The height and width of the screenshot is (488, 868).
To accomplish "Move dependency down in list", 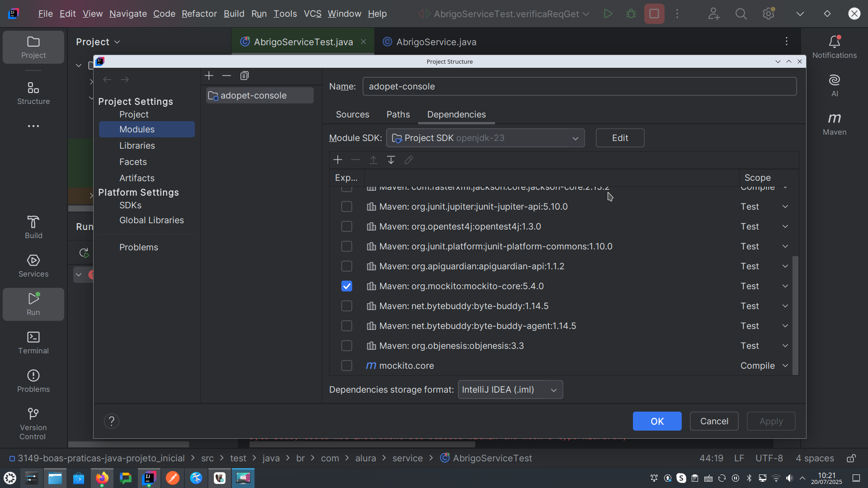I will pos(391,160).
